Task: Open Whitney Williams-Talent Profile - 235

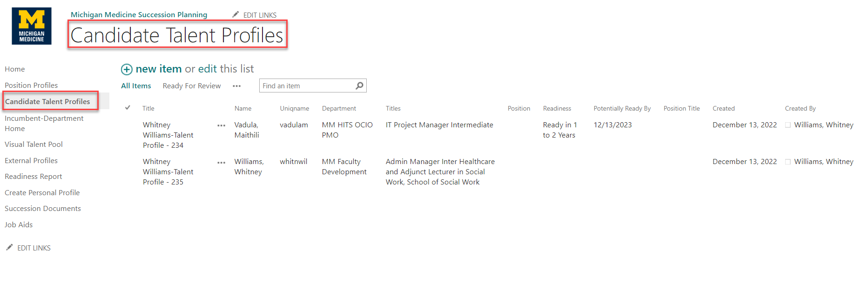Action: pos(168,172)
